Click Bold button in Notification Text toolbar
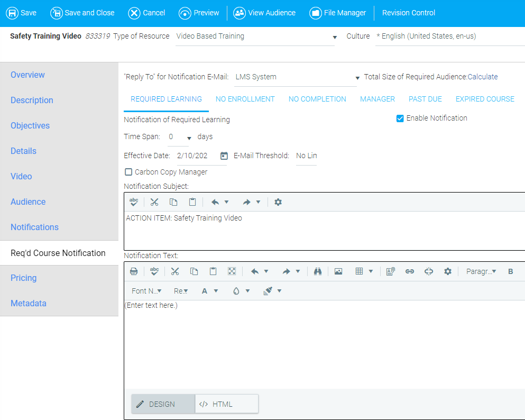Screen dimensions: 525x420 pyautogui.click(x=511, y=271)
